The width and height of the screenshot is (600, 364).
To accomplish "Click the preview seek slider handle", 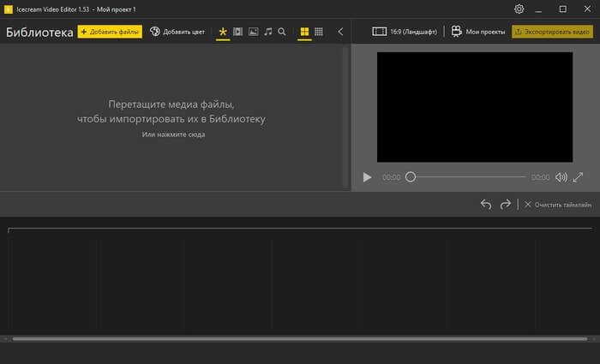I will pos(411,177).
